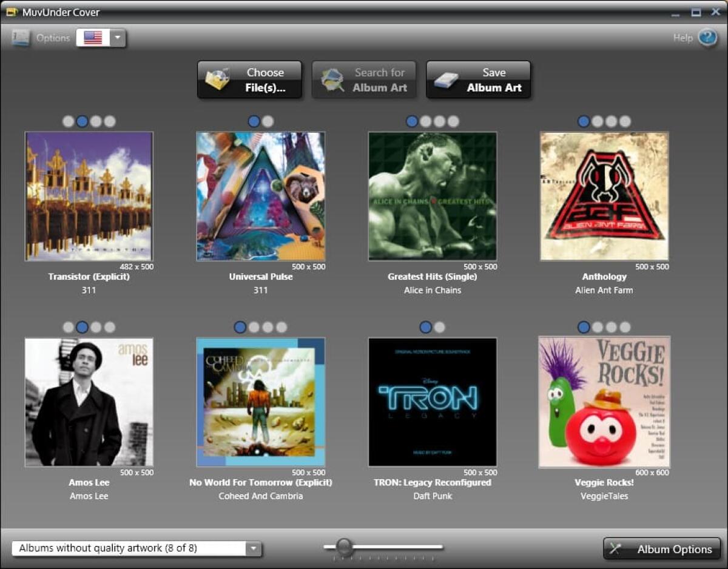Open the Options menu item
The image size is (728, 569).
click(53, 38)
